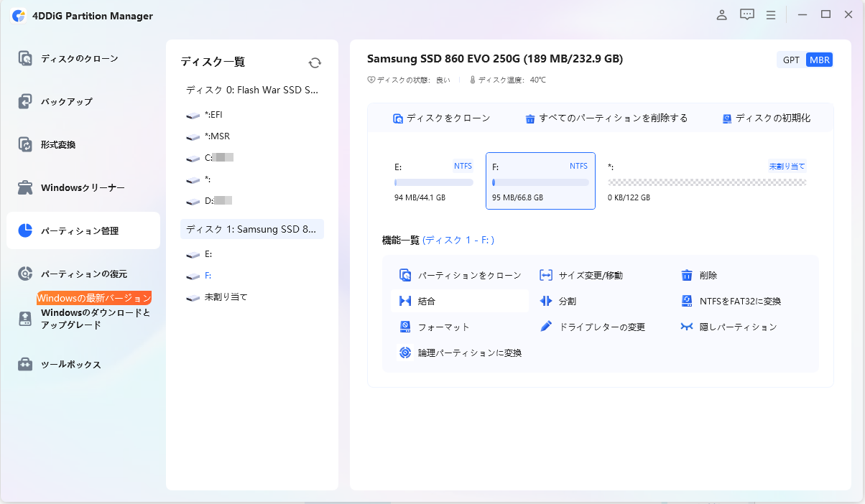Choose NTFSをFAT32に変換 function

pos(731,302)
